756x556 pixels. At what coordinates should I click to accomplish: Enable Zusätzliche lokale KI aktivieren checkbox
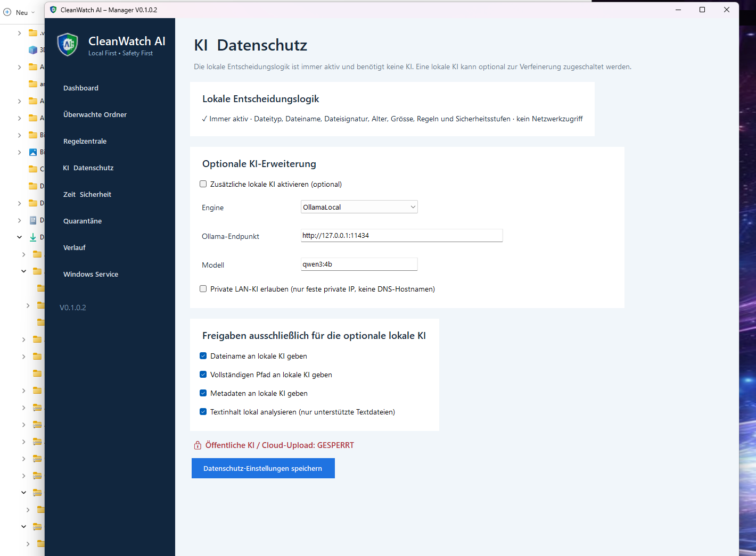(x=203, y=184)
